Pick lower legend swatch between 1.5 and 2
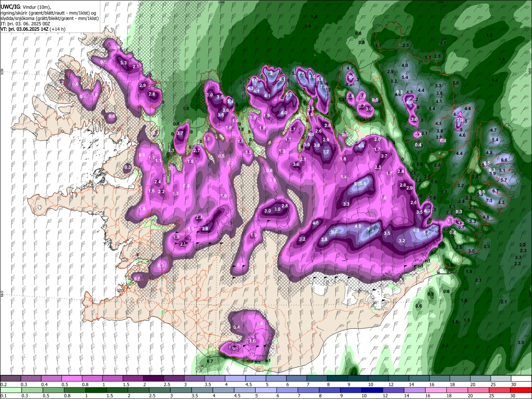 (117, 390)
